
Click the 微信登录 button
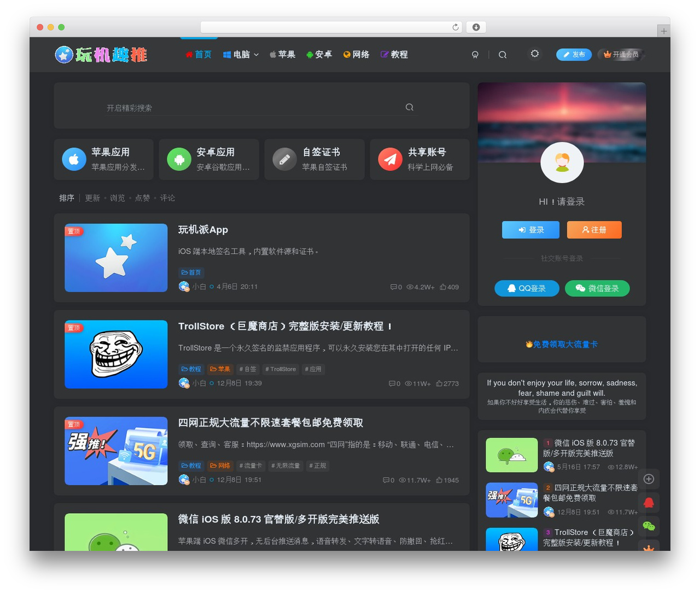[597, 288]
